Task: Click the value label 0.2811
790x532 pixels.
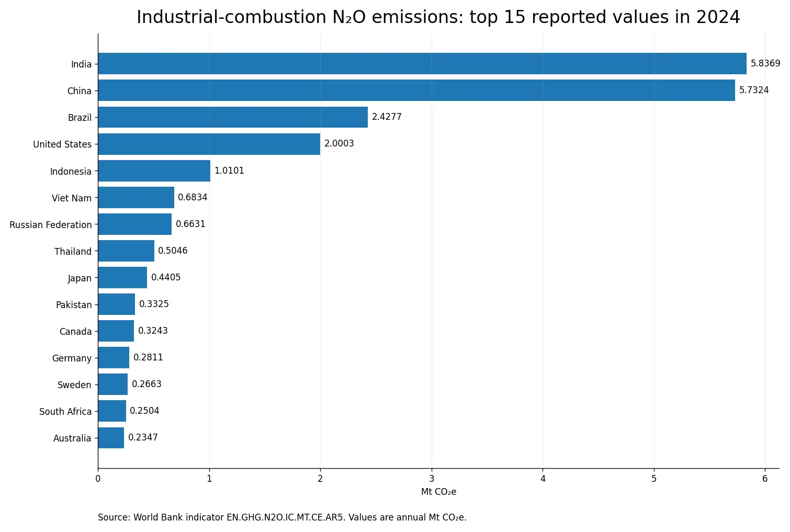Action: [148, 357]
